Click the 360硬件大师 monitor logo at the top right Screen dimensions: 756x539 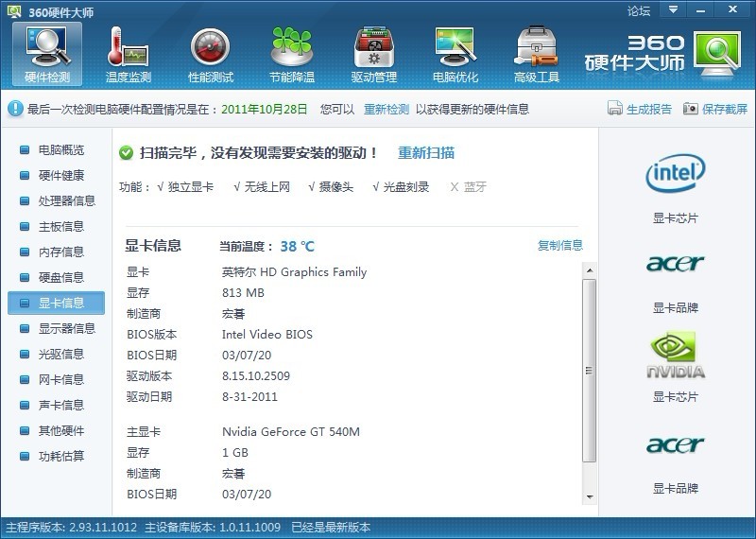point(717,54)
